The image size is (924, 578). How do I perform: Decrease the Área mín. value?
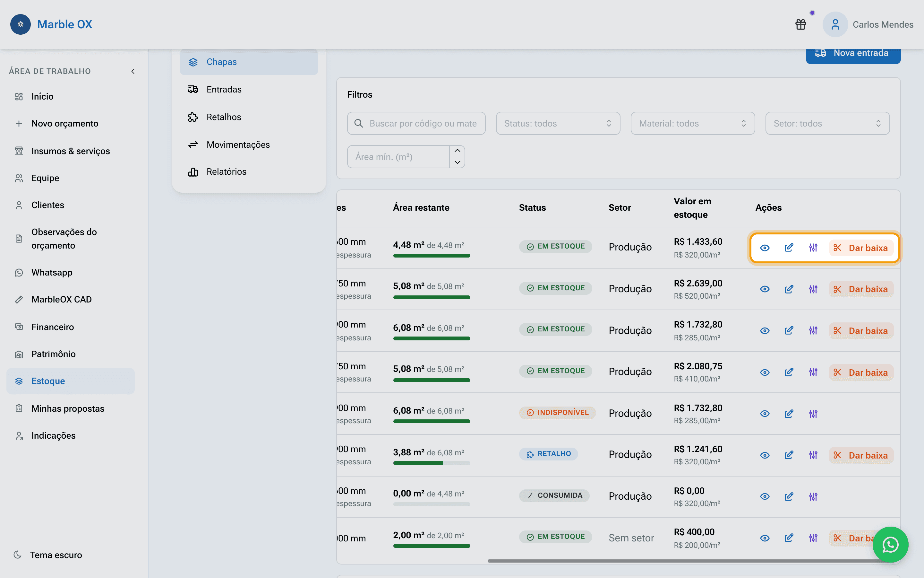pyautogui.click(x=458, y=162)
